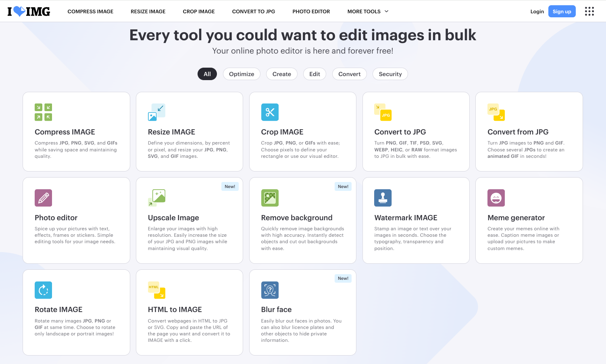This screenshot has height=364, width=606.
Task: Click the Crop IMAGE scissors icon
Action: (270, 112)
